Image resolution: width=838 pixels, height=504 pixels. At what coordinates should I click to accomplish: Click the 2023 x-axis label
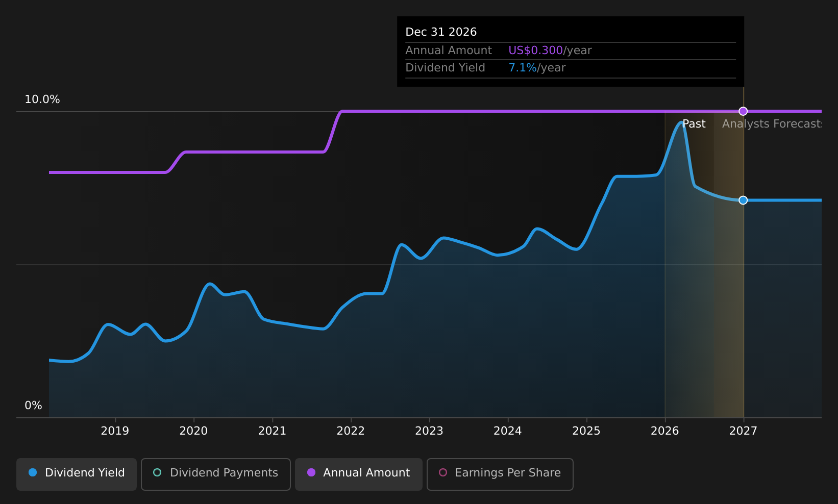pyautogui.click(x=429, y=431)
